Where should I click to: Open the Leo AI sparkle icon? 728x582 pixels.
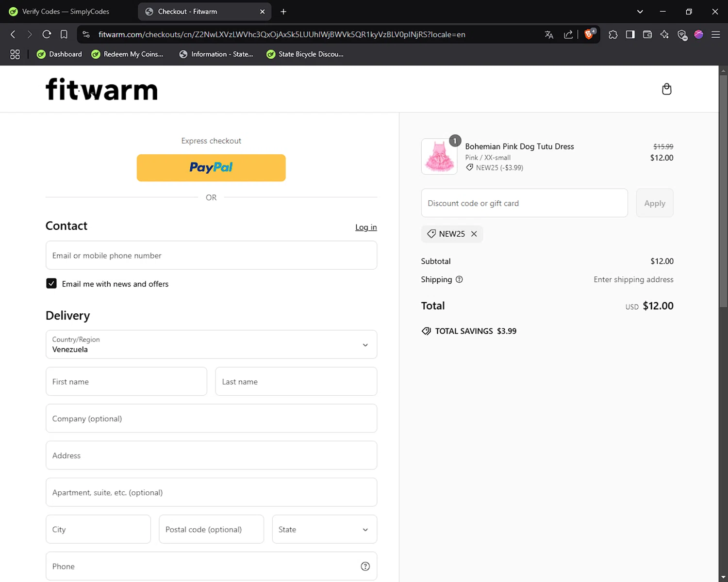click(664, 34)
